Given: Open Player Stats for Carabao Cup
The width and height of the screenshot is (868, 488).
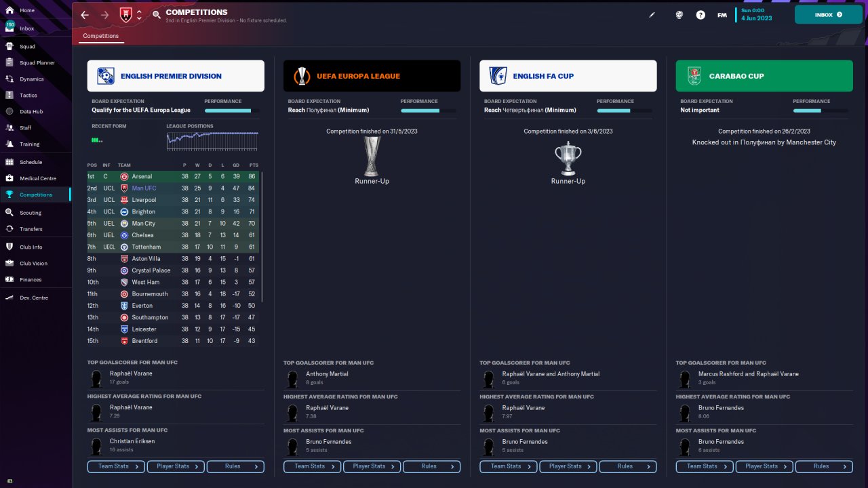Looking at the screenshot, I should click(764, 466).
